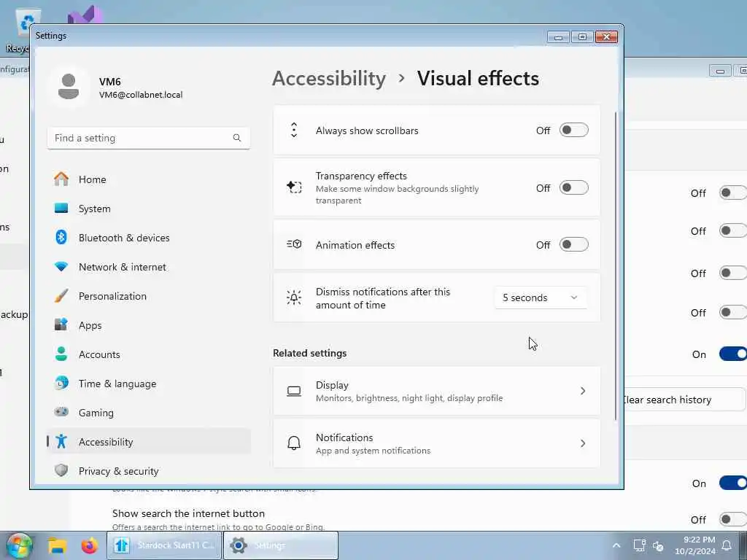This screenshot has height=560, width=747.
Task: Click the Always show scrollbars arrows icon
Action: [294, 130]
